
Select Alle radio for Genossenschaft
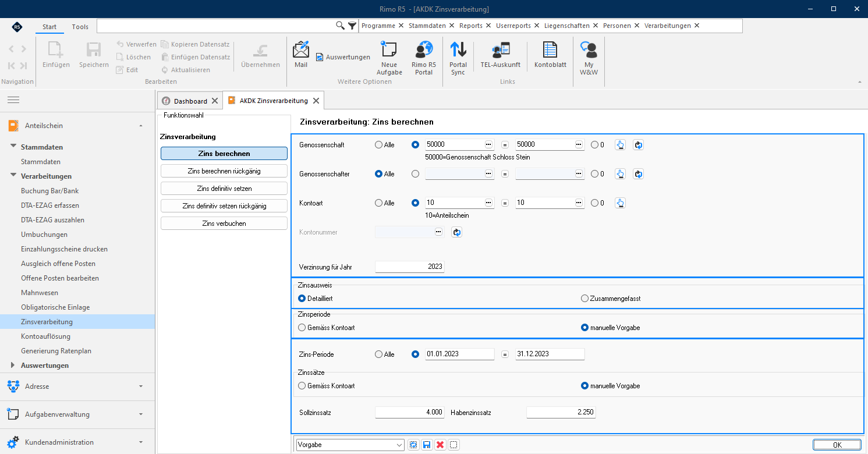point(379,145)
